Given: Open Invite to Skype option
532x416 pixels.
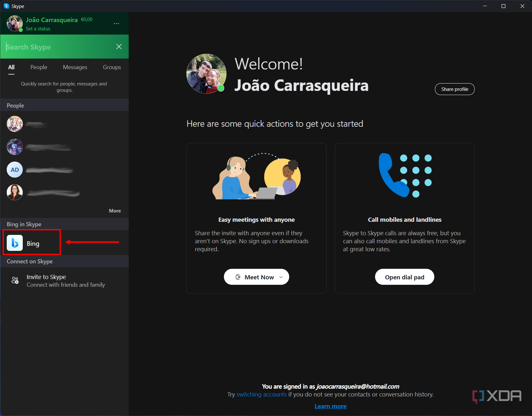Looking at the screenshot, I should [x=46, y=277].
